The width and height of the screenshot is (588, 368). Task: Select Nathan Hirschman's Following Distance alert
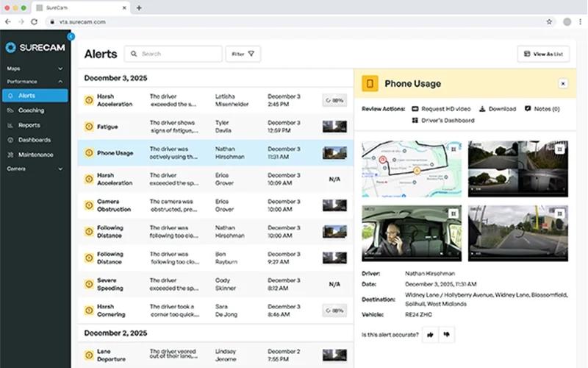(x=215, y=232)
